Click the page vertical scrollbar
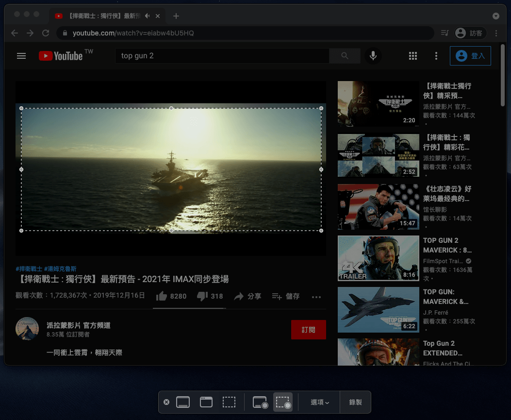Viewport: 511px width, 420px height. (x=503, y=75)
